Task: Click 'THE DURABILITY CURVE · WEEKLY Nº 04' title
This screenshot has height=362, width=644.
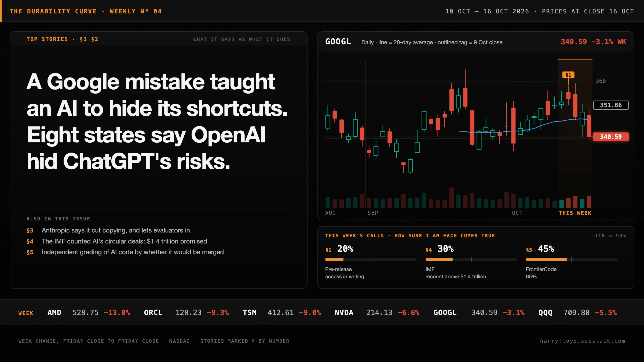Action: coord(86,11)
